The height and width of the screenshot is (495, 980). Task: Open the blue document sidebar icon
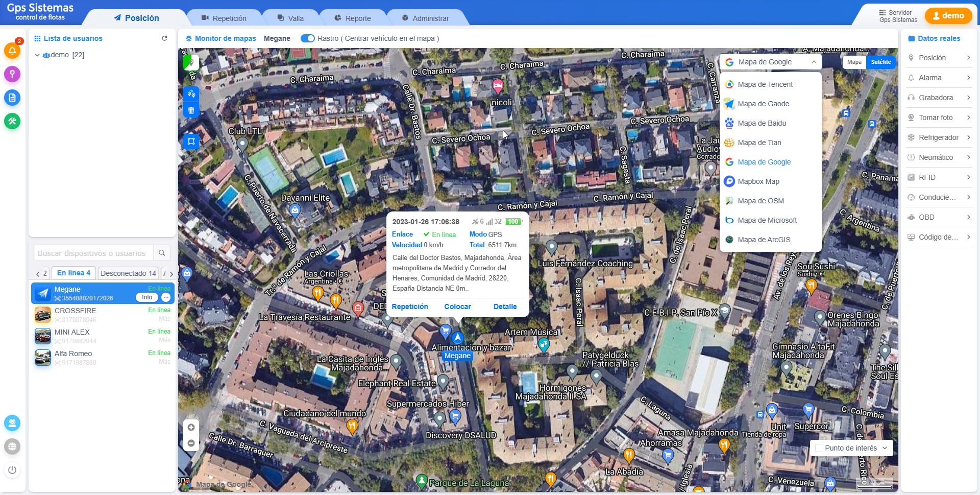click(12, 98)
